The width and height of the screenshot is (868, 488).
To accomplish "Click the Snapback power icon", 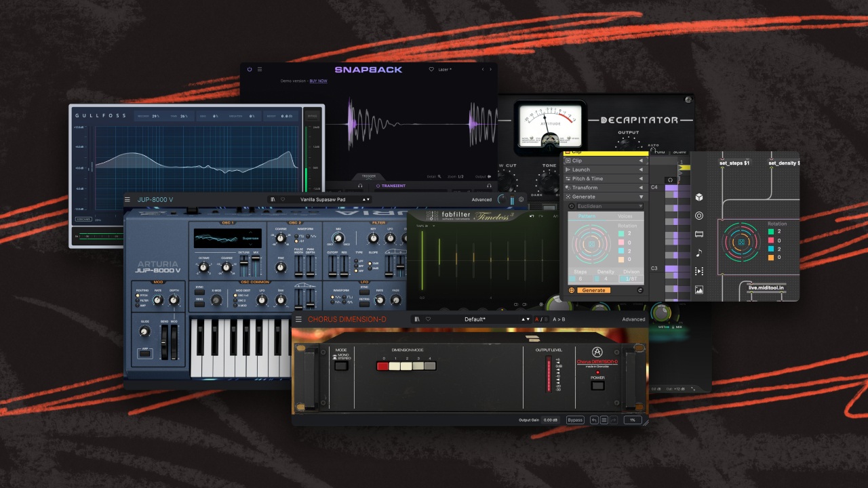I will pos(250,69).
